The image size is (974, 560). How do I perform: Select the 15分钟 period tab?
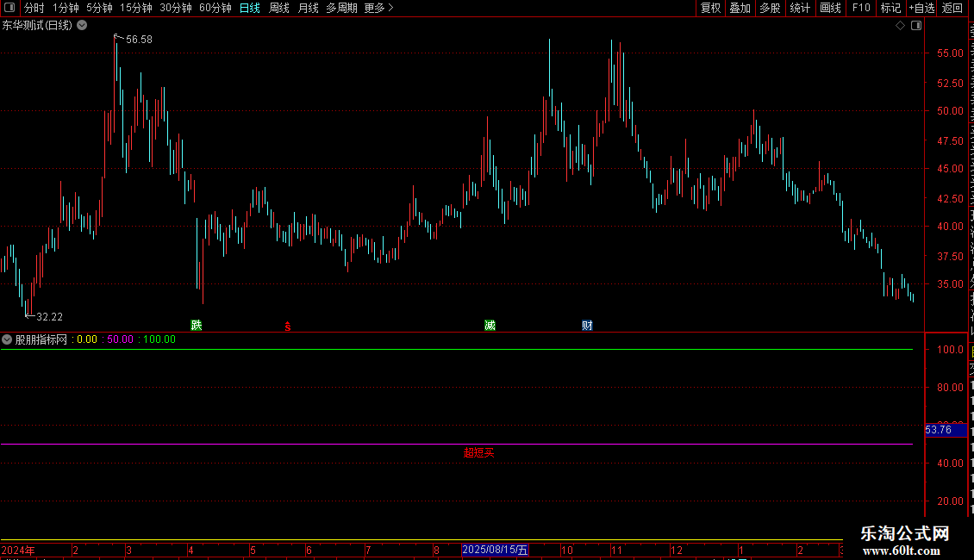pyautogui.click(x=136, y=8)
